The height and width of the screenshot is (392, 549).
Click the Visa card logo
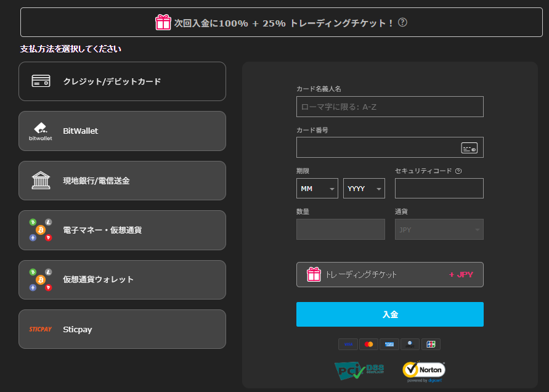tap(348, 345)
